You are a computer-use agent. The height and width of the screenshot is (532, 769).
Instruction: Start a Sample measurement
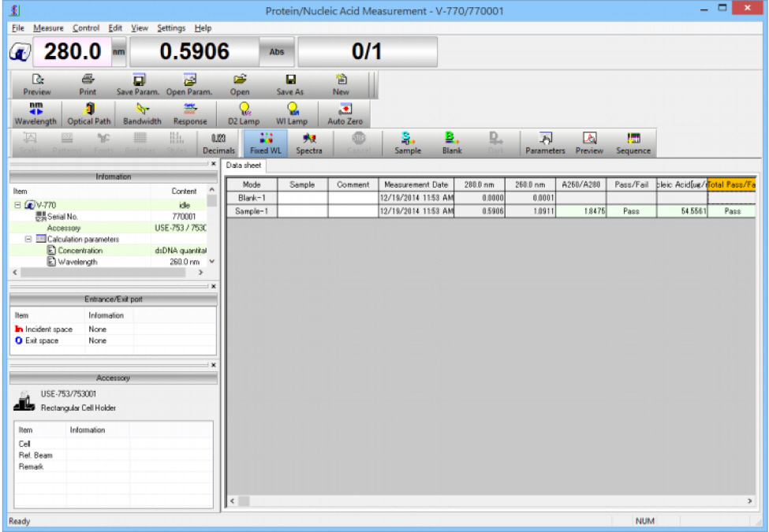[x=407, y=143]
